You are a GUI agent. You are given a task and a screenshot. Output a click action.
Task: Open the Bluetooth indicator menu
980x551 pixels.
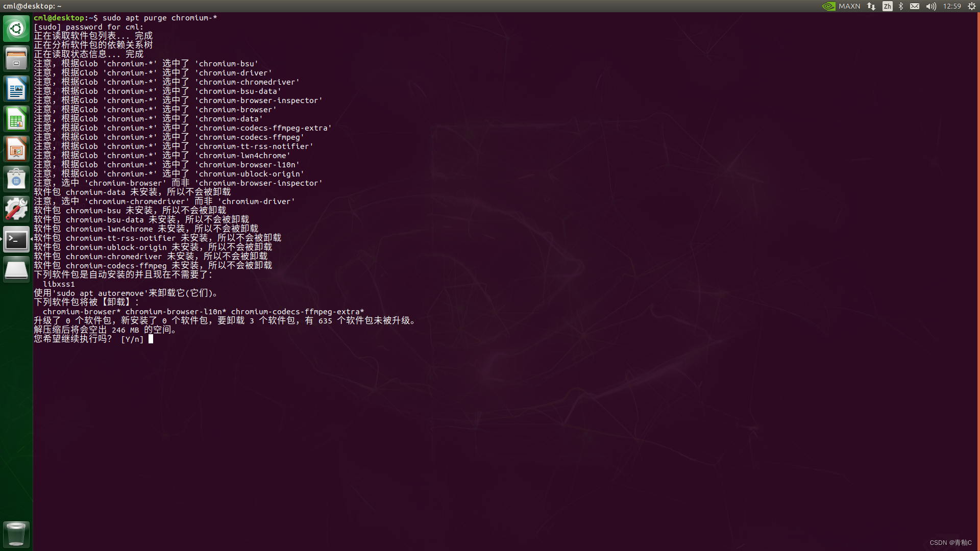coord(901,6)
